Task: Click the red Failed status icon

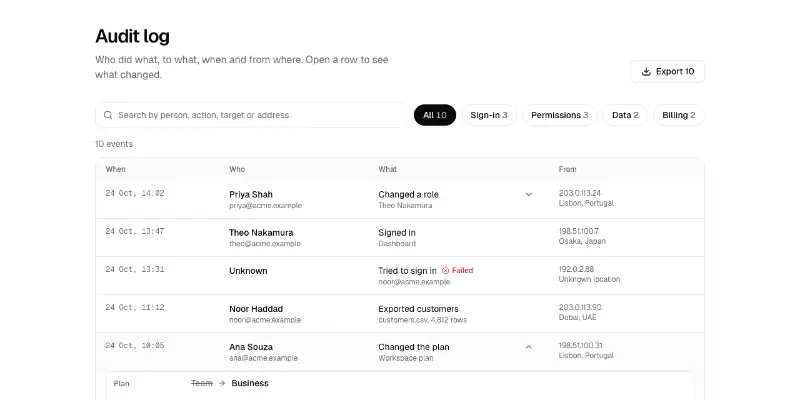Action: (x=445, y=271)
